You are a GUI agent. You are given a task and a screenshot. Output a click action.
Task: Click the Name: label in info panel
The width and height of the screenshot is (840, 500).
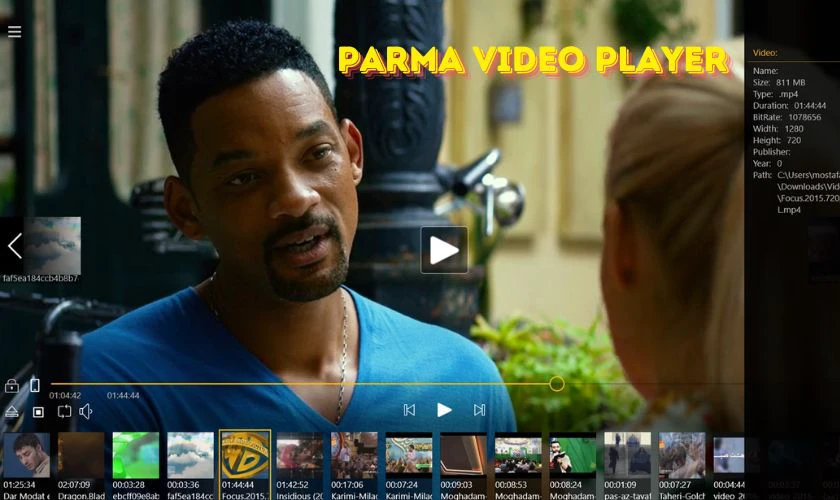pyautogui.click(x=765, y=71)
